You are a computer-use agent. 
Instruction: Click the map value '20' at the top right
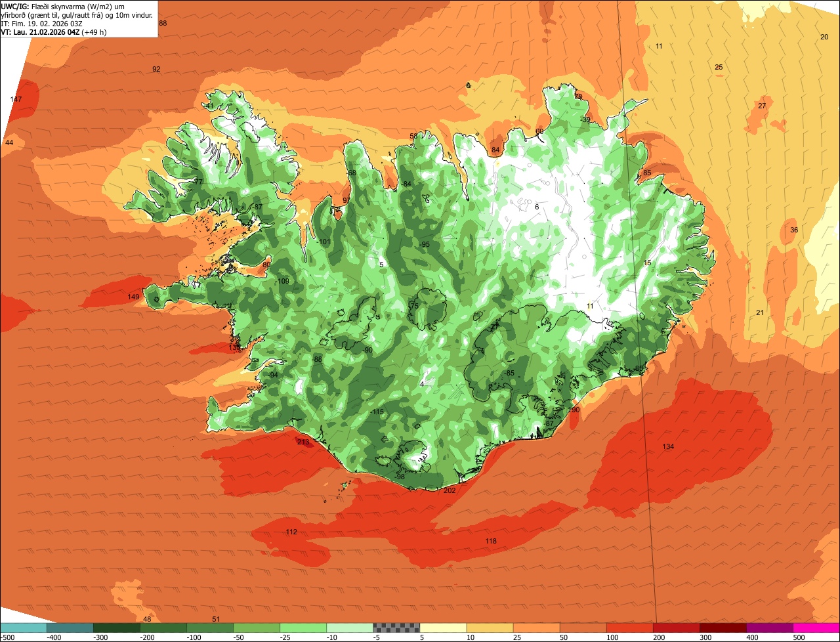(x=824, y=37)
